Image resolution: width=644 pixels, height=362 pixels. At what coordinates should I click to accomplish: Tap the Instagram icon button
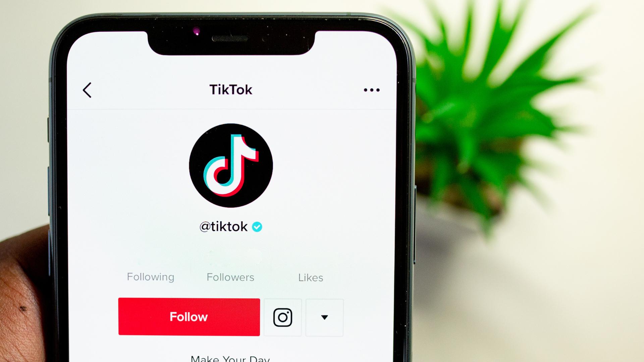(x=283, y=316)
